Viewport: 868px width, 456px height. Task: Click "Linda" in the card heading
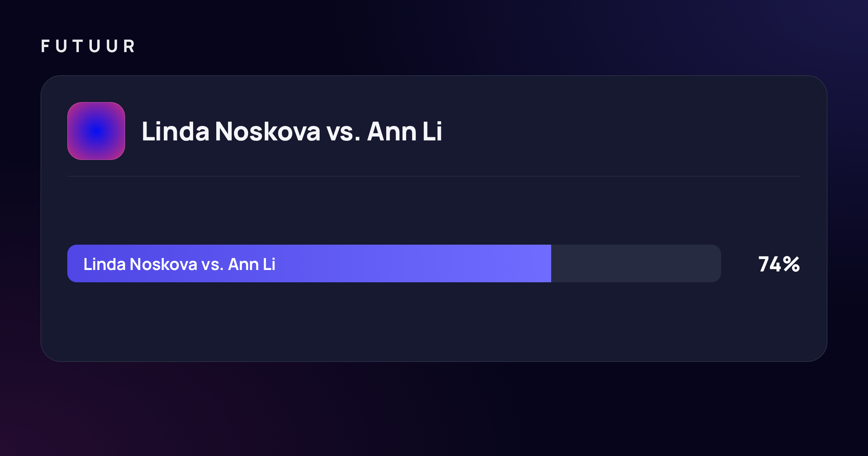pyautogui.click(x=176, y=131)
